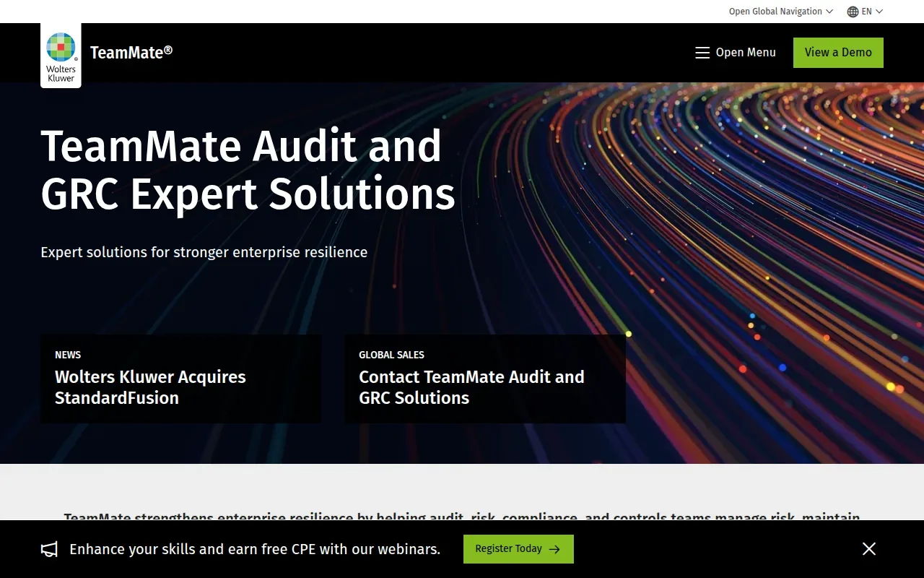Click the globe language icon
The height and width of the screenshot is (578, 924).
pyautogui.click(x=853, y=12)
